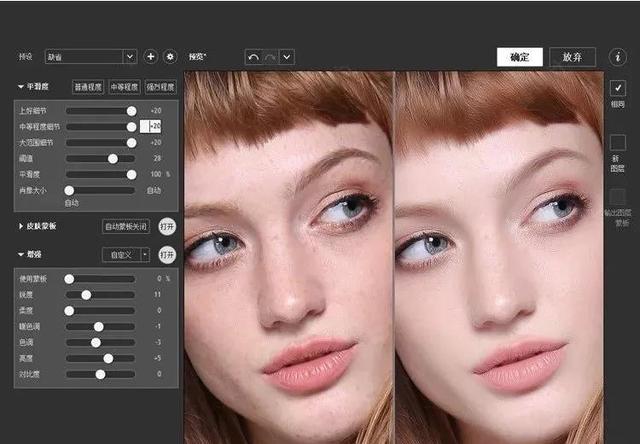This screenshot has height=444, width=640.
Task: Click the 阈值 threshold slider handle
Action: [113, 158]
